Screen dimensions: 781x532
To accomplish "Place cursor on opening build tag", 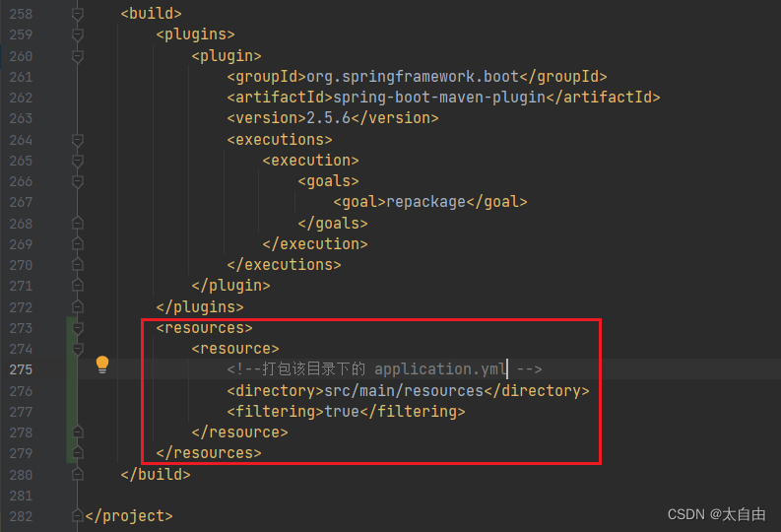I will (x=151, y=14).
